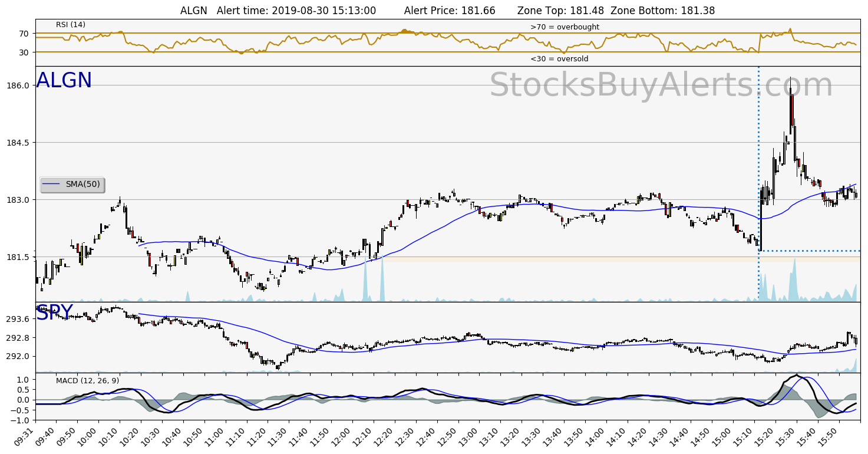The image size is (868, 454).
Task: Click the 11:00 time axis label
Action: click(216, 436)
